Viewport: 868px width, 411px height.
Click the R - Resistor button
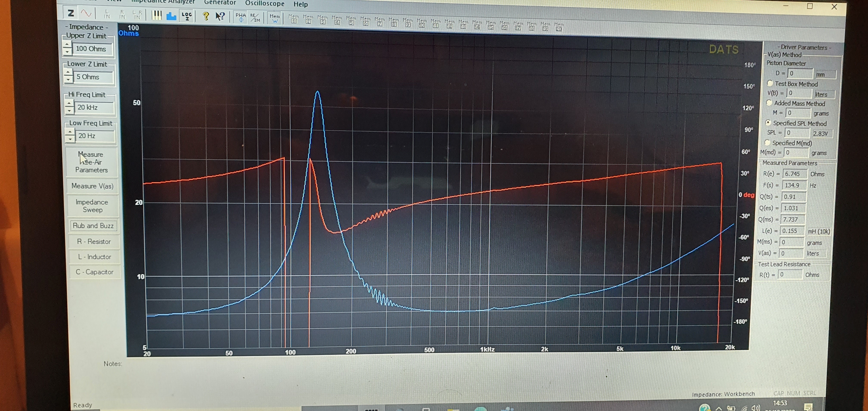tap(94, 241)
